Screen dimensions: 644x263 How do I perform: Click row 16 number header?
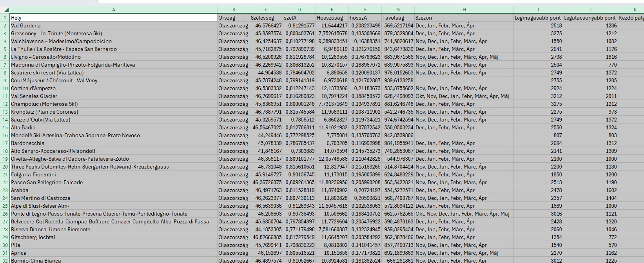point(5,135)
